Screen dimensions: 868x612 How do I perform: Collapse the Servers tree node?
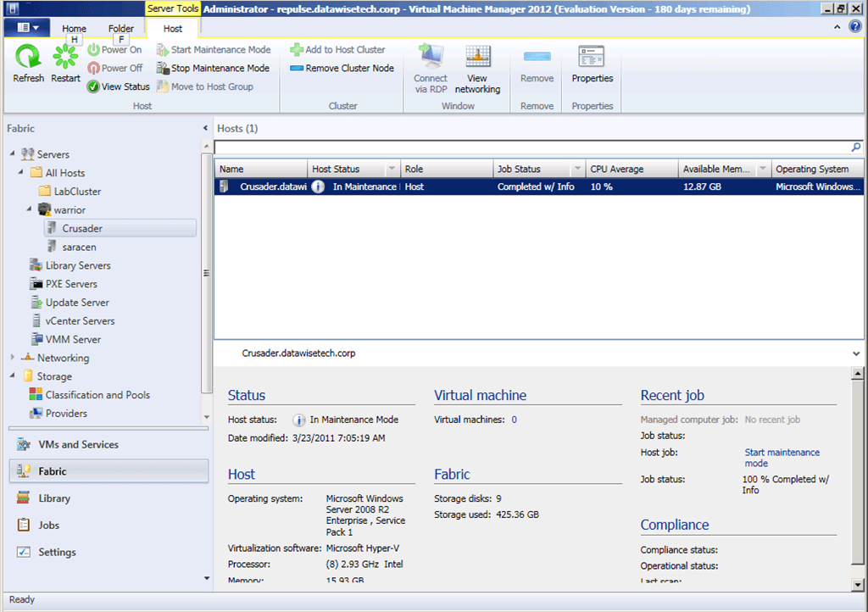12,153
